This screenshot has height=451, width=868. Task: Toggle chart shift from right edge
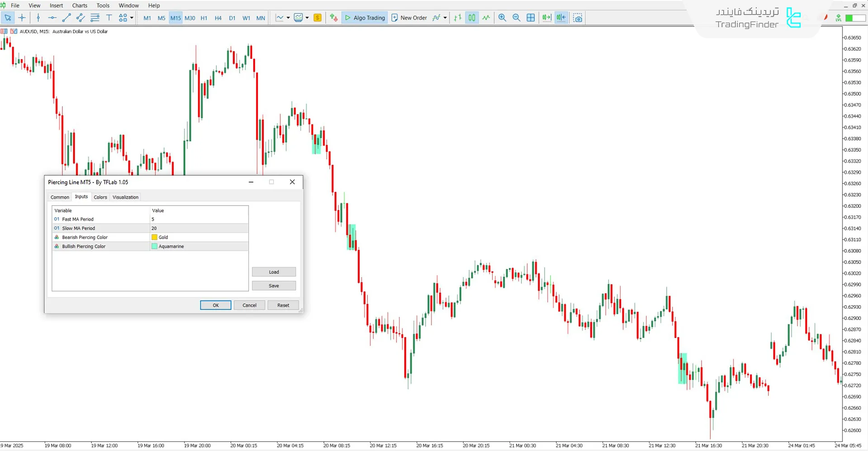pyautogui.click(x=561, y=18)
